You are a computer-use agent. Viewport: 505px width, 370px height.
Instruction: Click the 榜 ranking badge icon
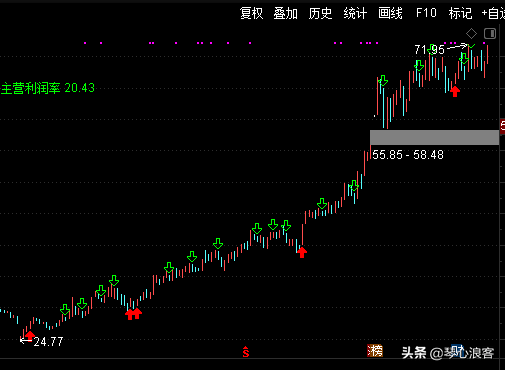375,351
